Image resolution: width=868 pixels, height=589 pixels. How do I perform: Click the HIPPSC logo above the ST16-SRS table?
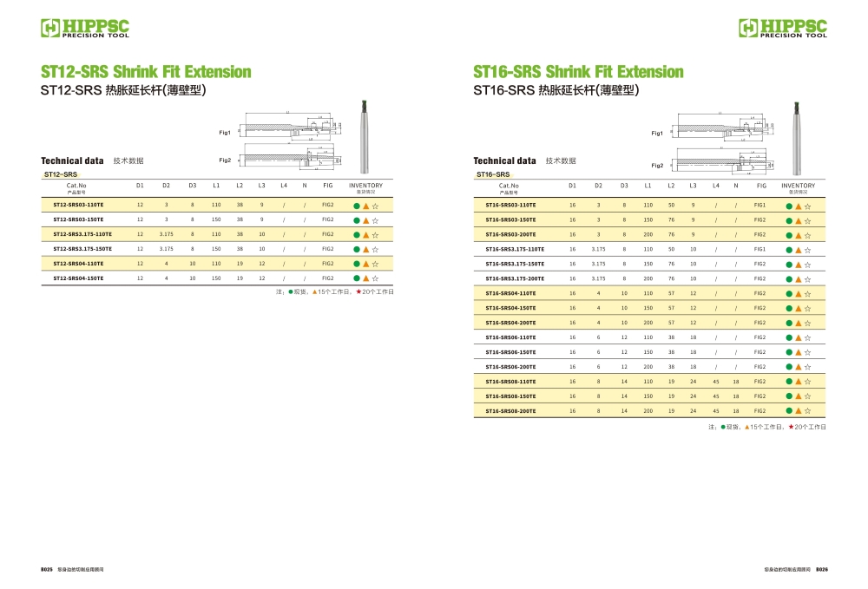[783, 29]
